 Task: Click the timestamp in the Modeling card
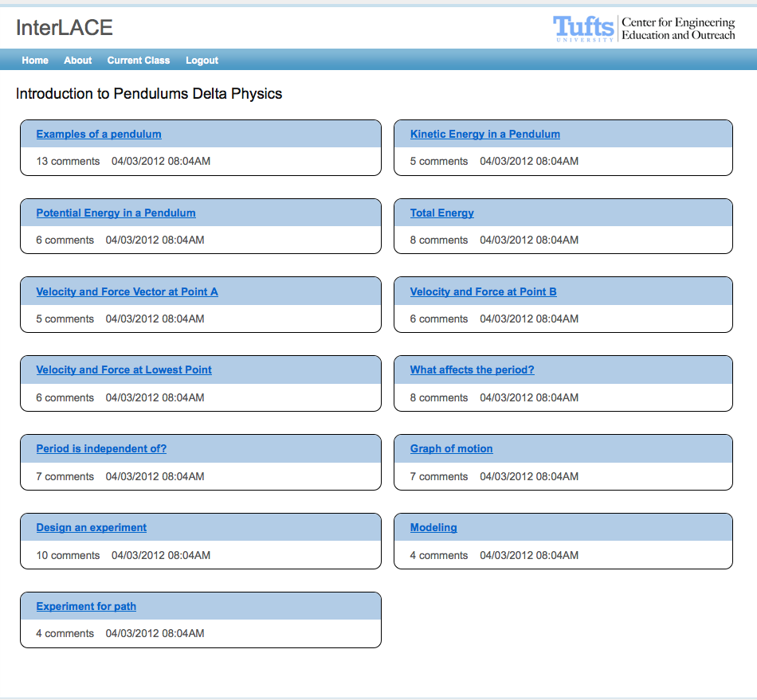pyautogui.click(x=529, y=555)
